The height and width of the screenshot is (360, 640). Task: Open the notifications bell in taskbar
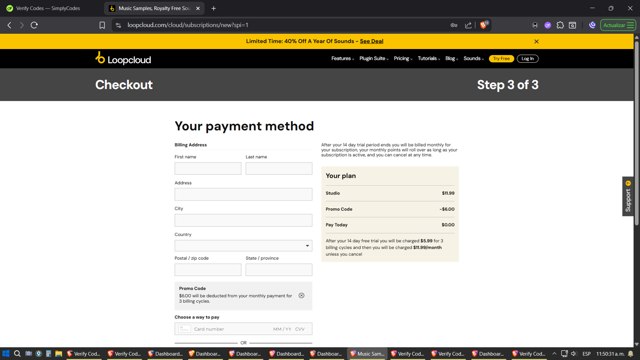[x=631, y=353]
